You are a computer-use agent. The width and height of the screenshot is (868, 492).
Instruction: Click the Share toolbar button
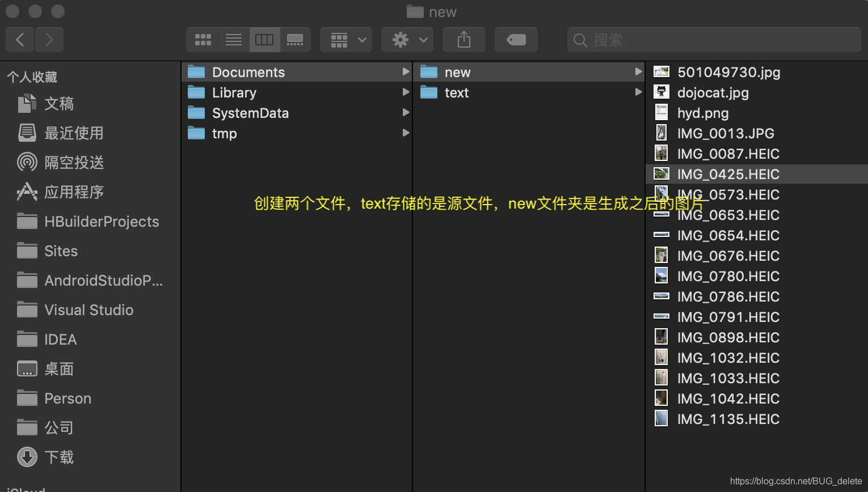[464, 40]
